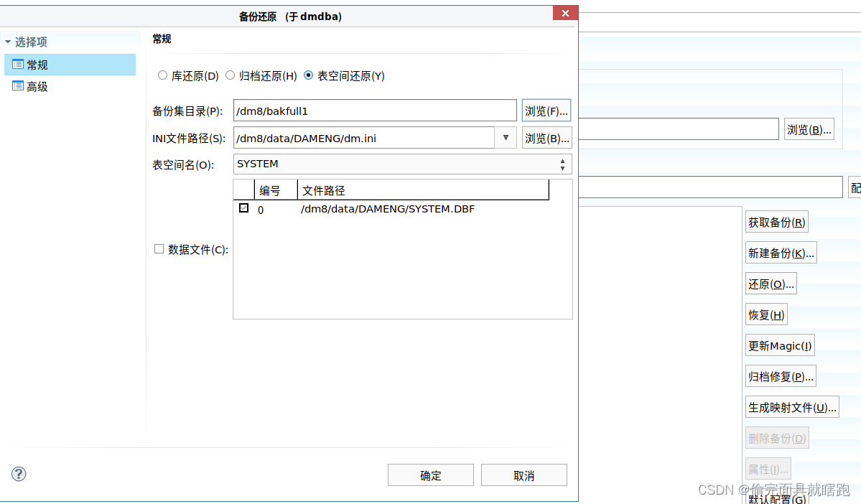This screenshot has height=504, width=861.
Task: Click 获取备份(R) in the background window
Action: (776, 223)
